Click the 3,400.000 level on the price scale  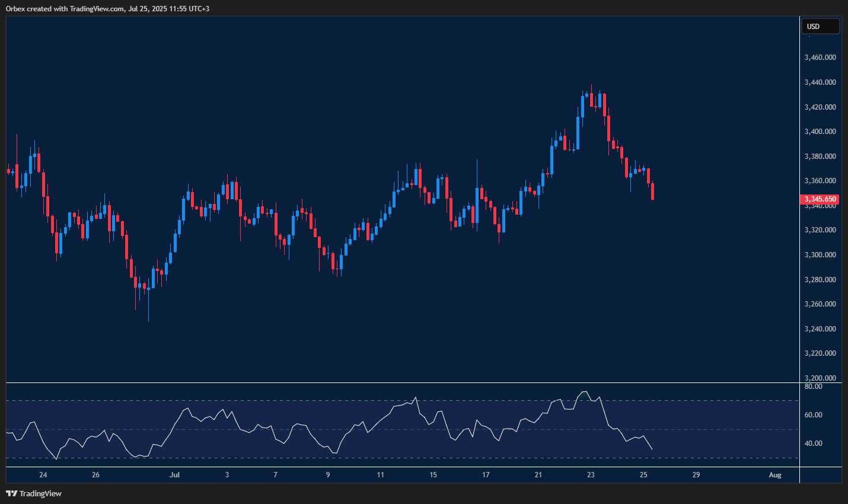(819, 131)
